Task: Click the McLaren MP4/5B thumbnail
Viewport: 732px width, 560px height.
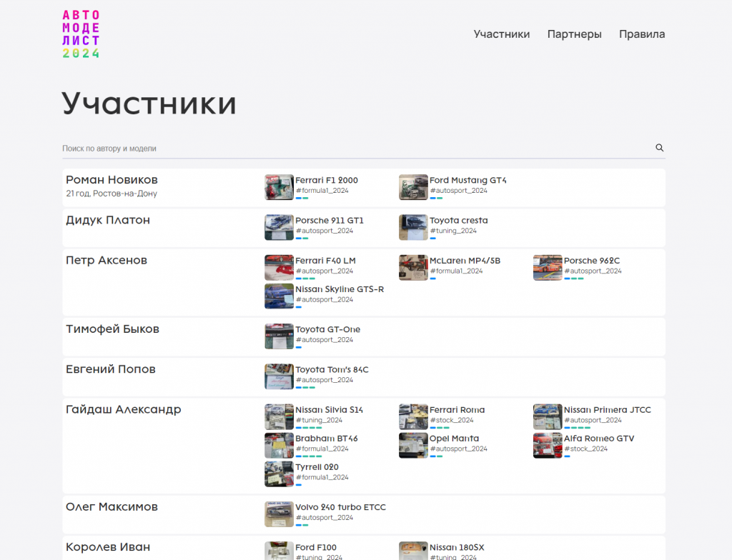Action: 413,267
